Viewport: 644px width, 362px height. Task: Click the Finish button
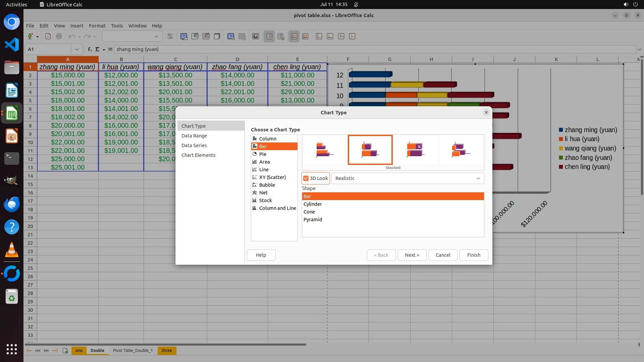tap(474, 255)
